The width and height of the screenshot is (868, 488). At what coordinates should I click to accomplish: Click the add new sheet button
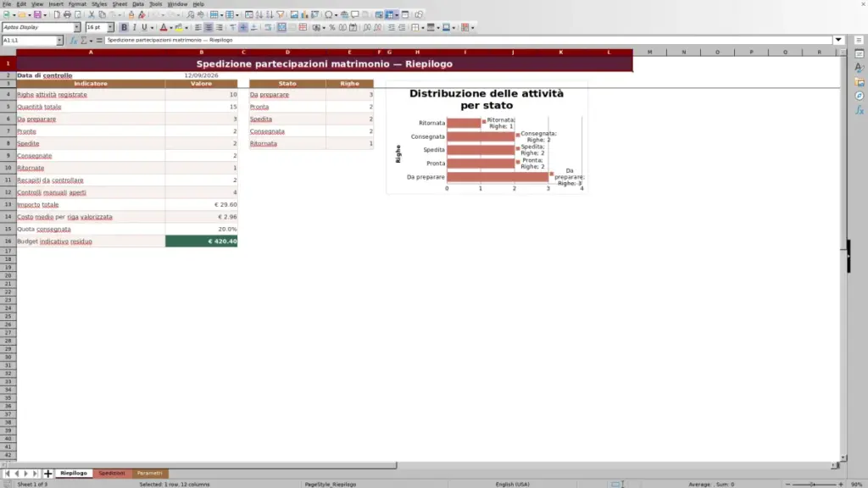coord(48,474)
